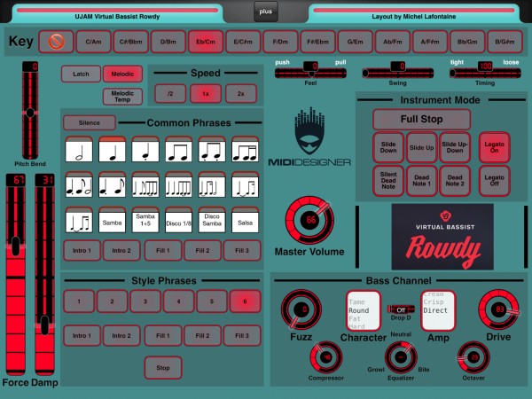Set Speed to /2
This screenshot has height=399, width=532.
(x=170, y=94)
